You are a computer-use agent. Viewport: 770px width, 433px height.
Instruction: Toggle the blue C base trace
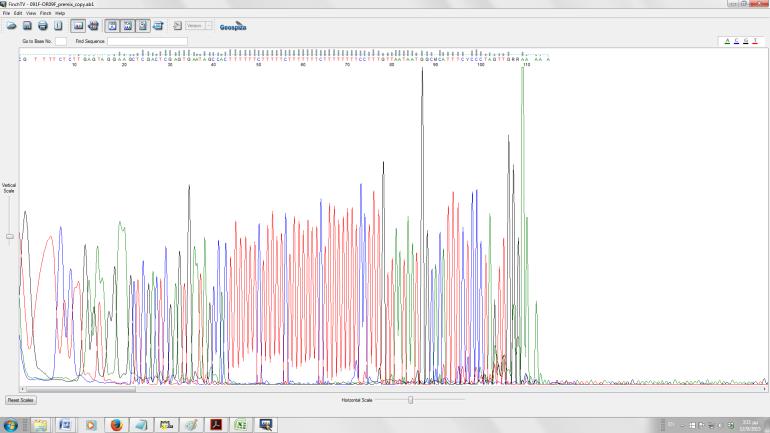736,41
